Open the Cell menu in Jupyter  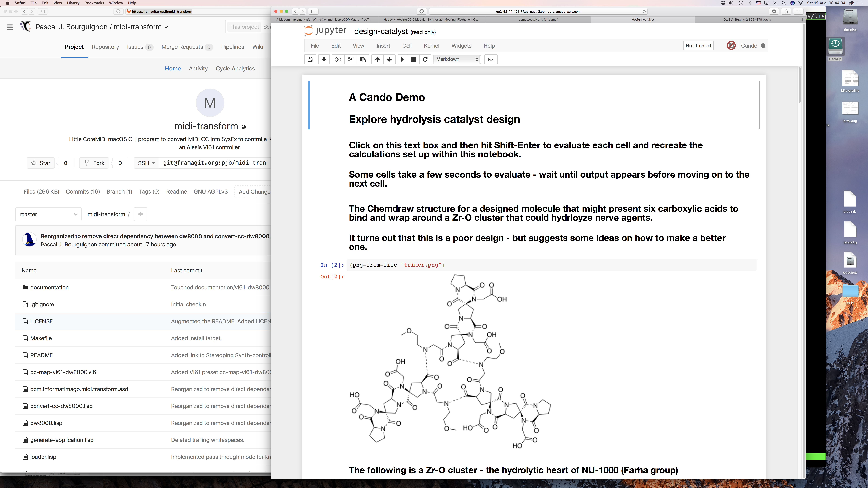coord(407,46)
